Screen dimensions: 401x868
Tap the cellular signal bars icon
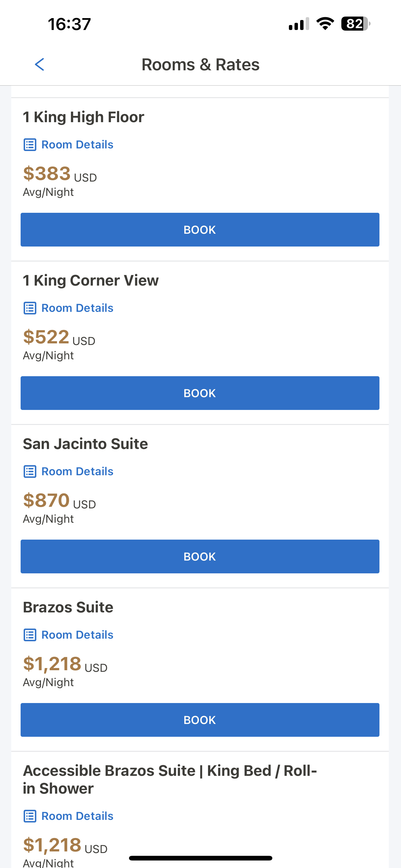pos(299,24)
